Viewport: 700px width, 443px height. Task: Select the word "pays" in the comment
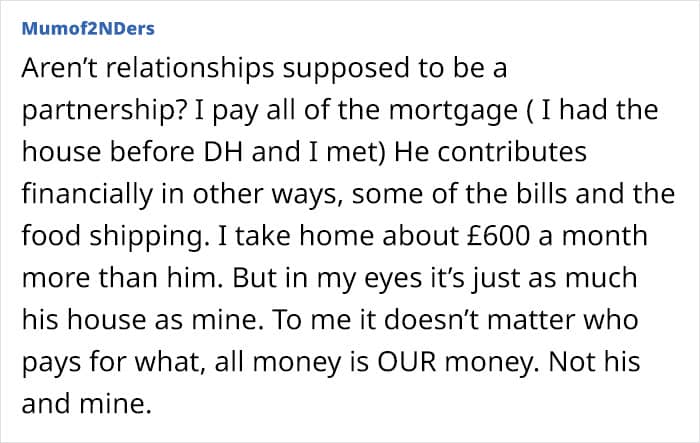point(52,363)
